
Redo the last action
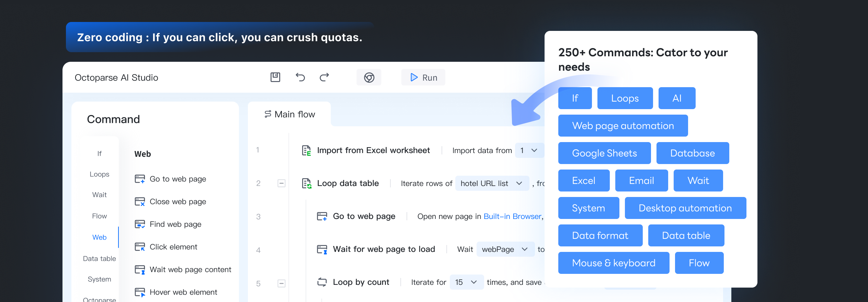pos(324,77)
